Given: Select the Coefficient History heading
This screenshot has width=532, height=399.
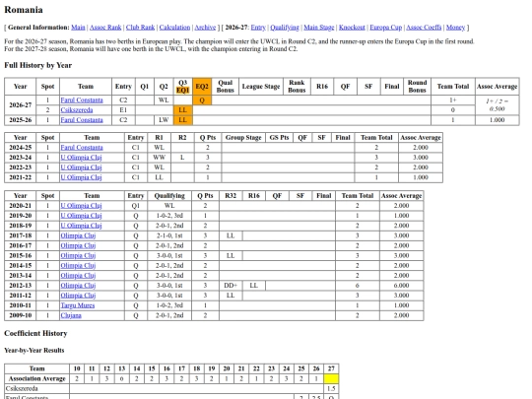Looking at the screenshot, I should pyautogui.click(x=35, y=333).
